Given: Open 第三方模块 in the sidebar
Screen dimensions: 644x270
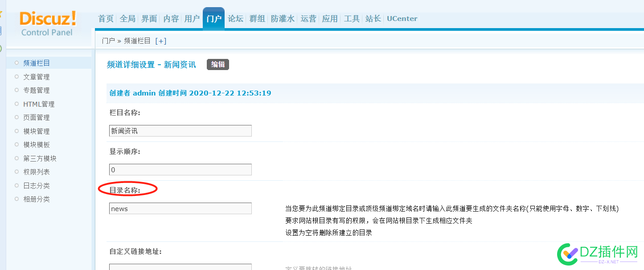Looking at the screenshot, I should [x=40, y=158].
